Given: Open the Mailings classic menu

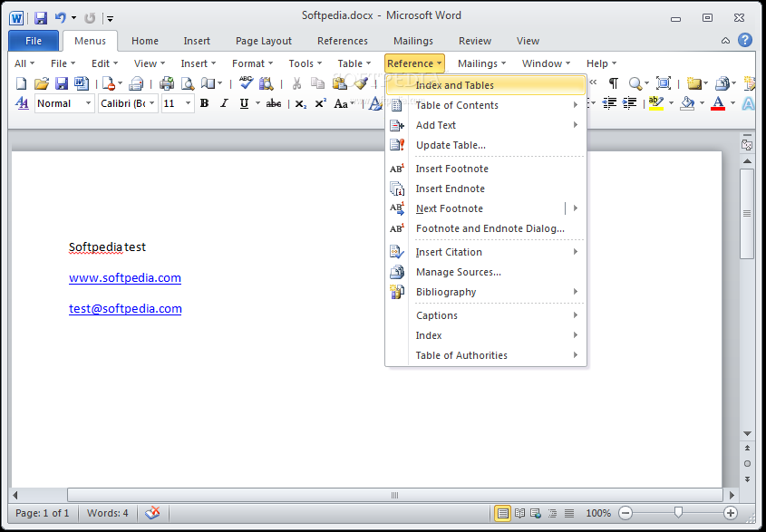Looking at the screenshot, I should pyautogui.click(x=481, y=63).
